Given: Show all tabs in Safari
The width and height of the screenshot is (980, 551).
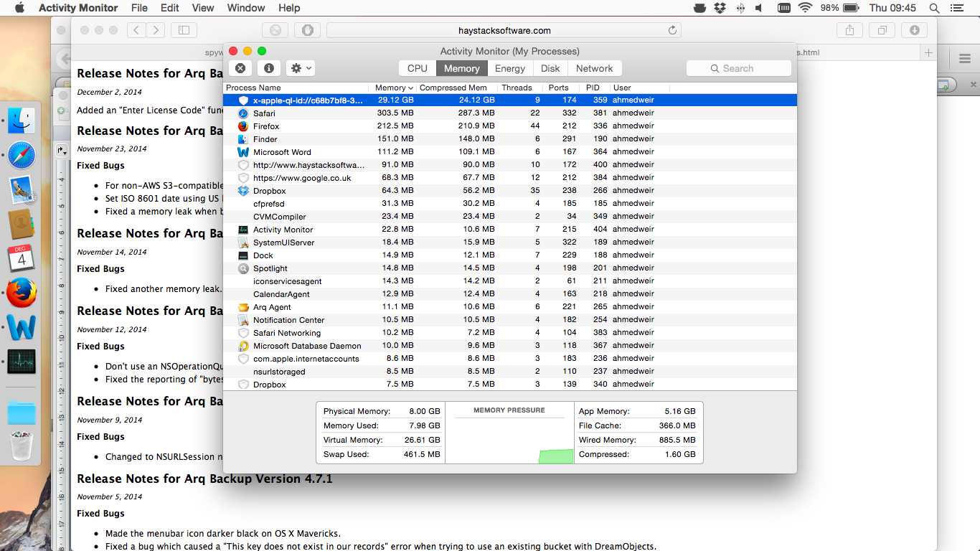Looking at the screenshot, I should coord(882,30).
